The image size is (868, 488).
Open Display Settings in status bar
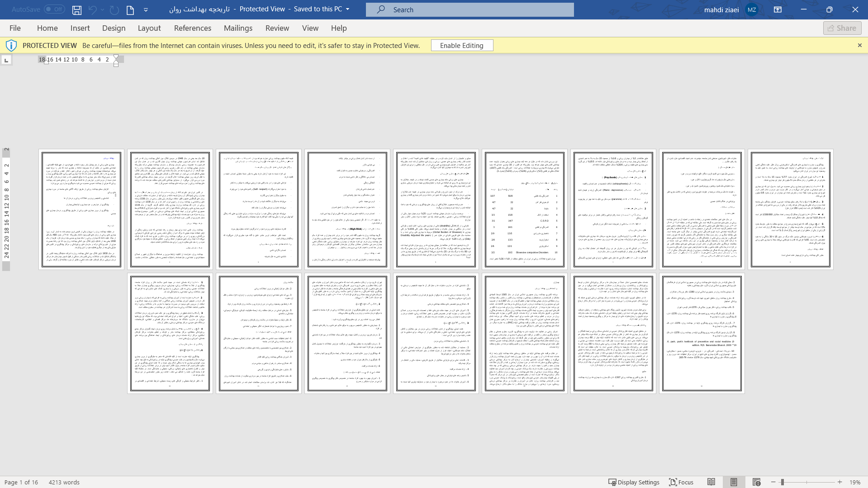pyautogui.click(x=634, y=482)
